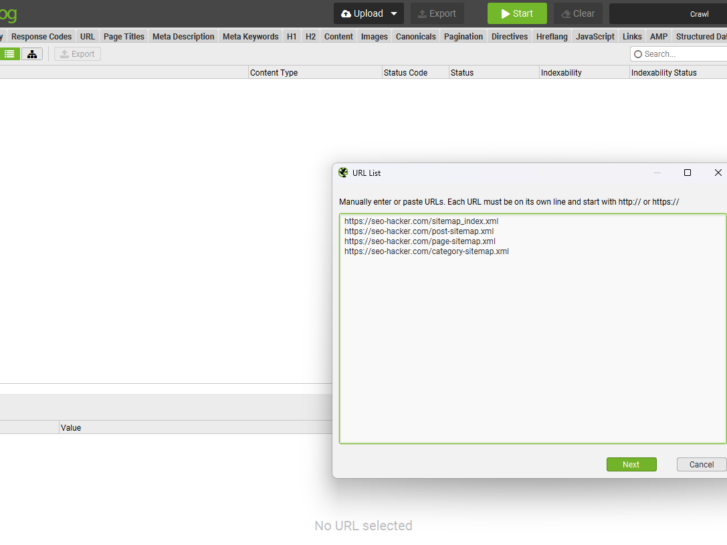Click the post-sitemap.xml URL line
Viewport: 727px width, 545px height.
tap(419, 231)
